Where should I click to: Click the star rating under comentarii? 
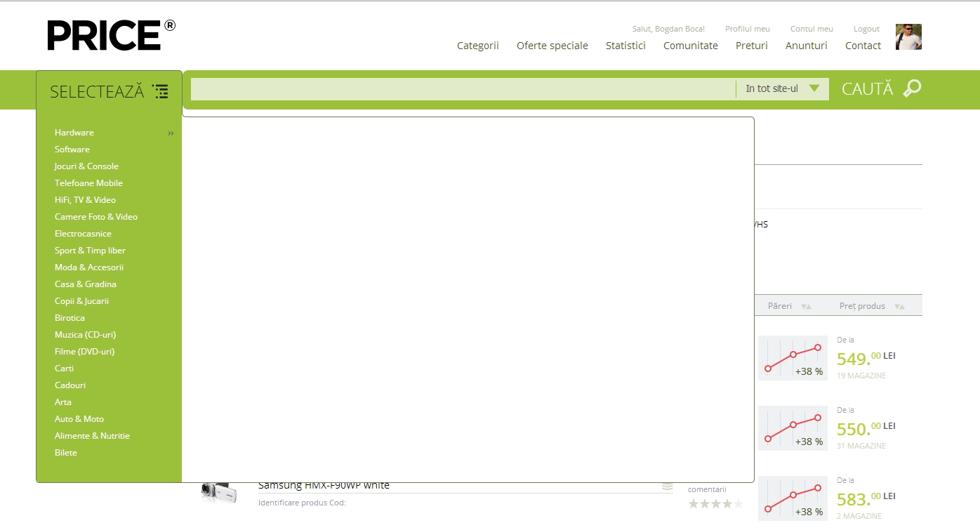click(x=715, y=503)
